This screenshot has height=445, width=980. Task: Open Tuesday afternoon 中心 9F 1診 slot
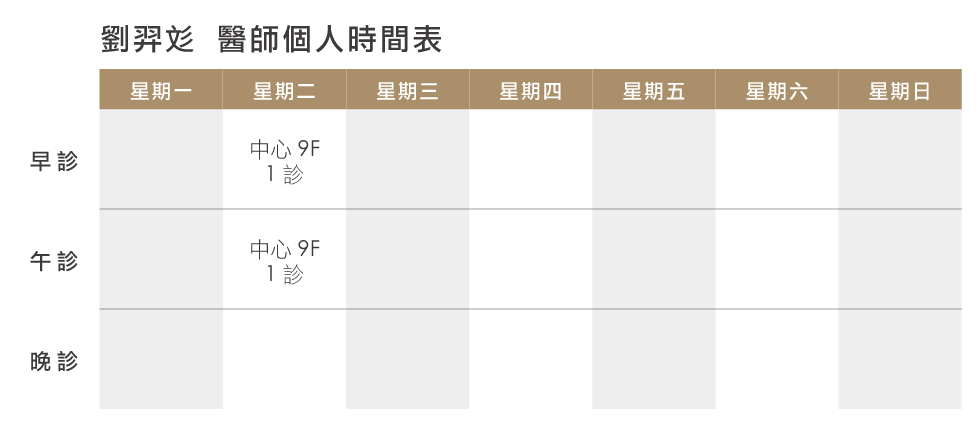pos(284,262)
